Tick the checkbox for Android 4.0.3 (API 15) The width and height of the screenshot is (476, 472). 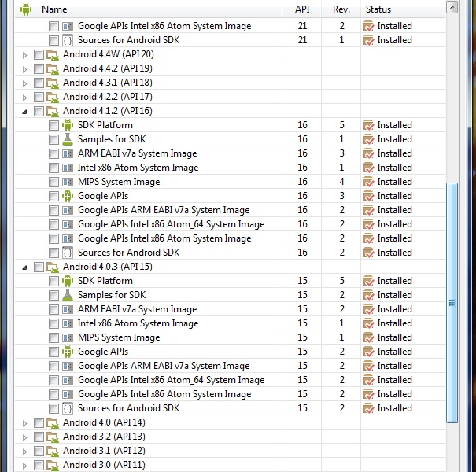click(x=39, y=267)
